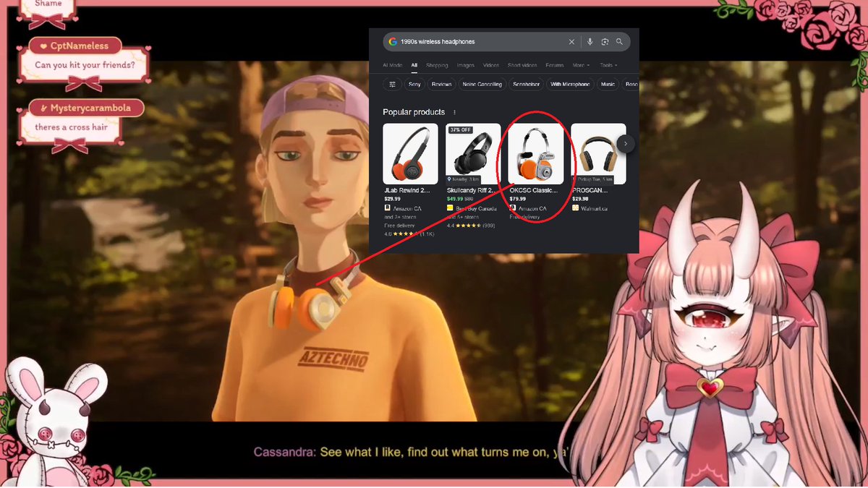Click the magnifying glass search icon

619,42
